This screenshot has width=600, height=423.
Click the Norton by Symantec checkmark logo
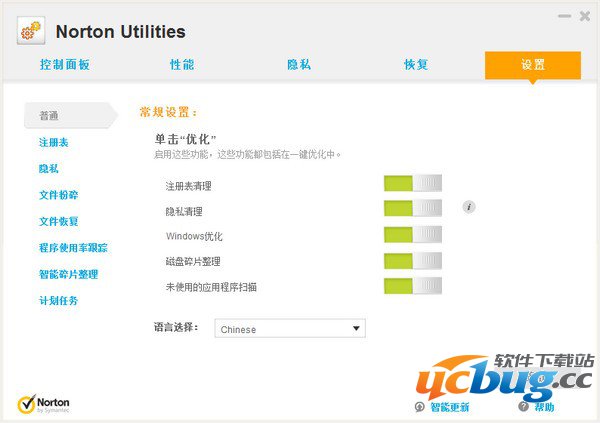pos(28,405)
